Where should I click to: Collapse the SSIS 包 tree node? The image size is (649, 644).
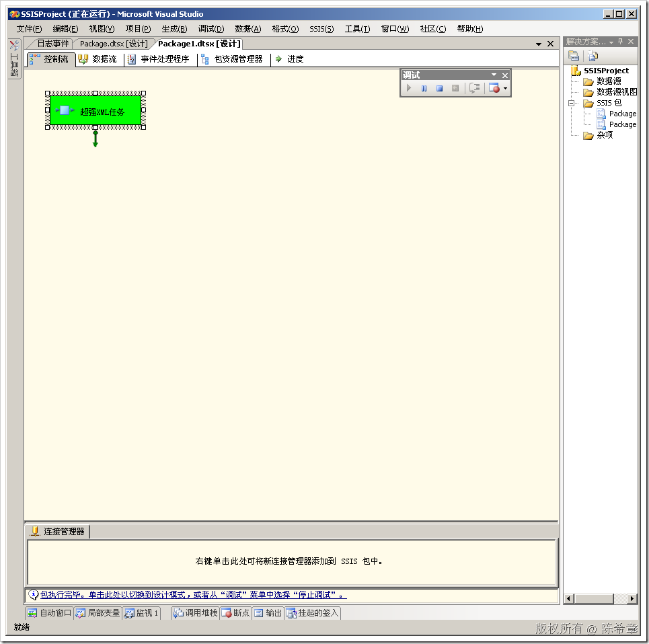point(572,103)
